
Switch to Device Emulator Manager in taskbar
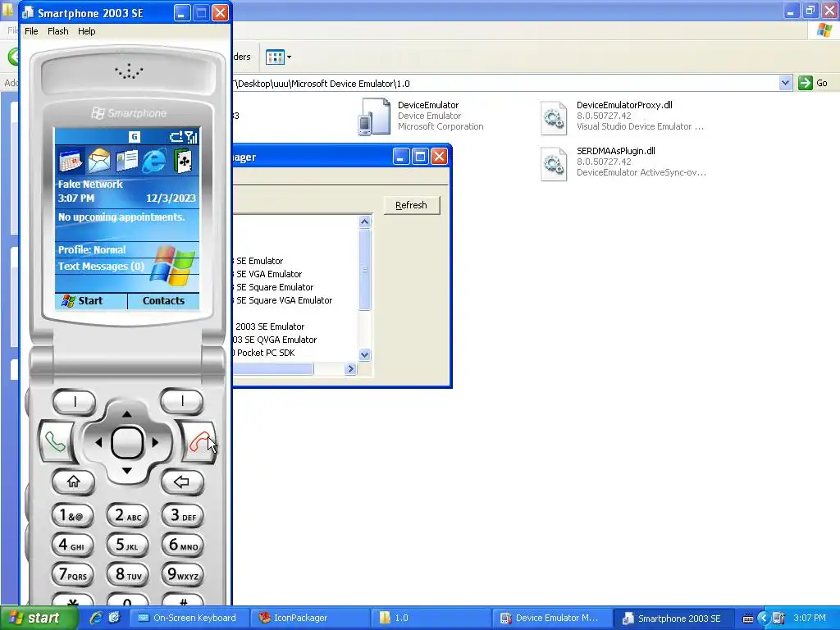(x=552, y=618)
